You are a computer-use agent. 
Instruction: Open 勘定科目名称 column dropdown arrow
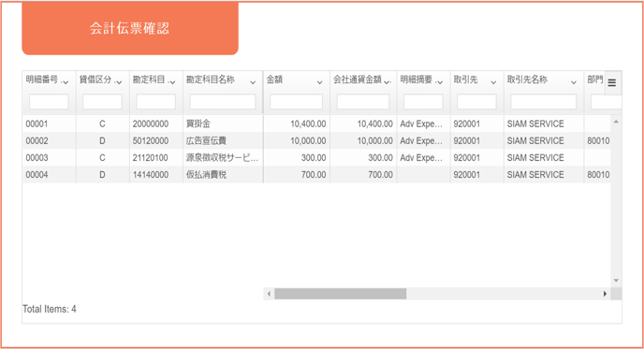point(253,82)
